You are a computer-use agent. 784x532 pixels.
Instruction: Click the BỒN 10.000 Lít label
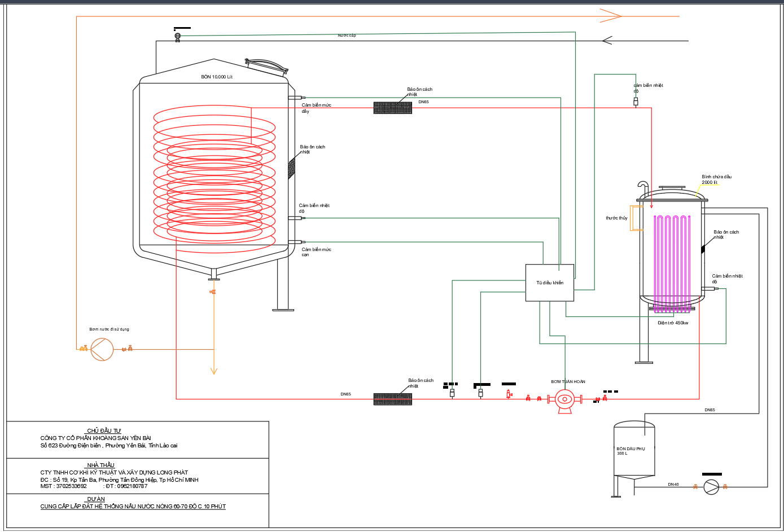(x=217, y=77)
